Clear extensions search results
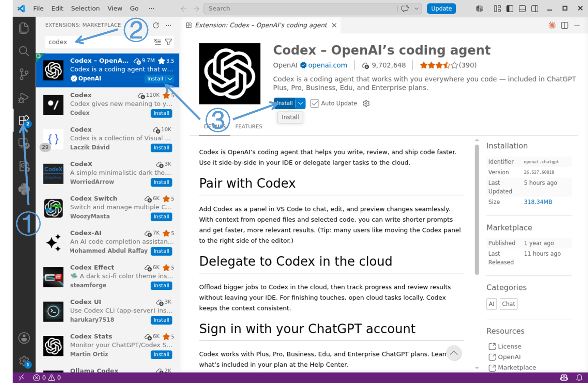Screen dimensions: 588x383 (157, 42)
